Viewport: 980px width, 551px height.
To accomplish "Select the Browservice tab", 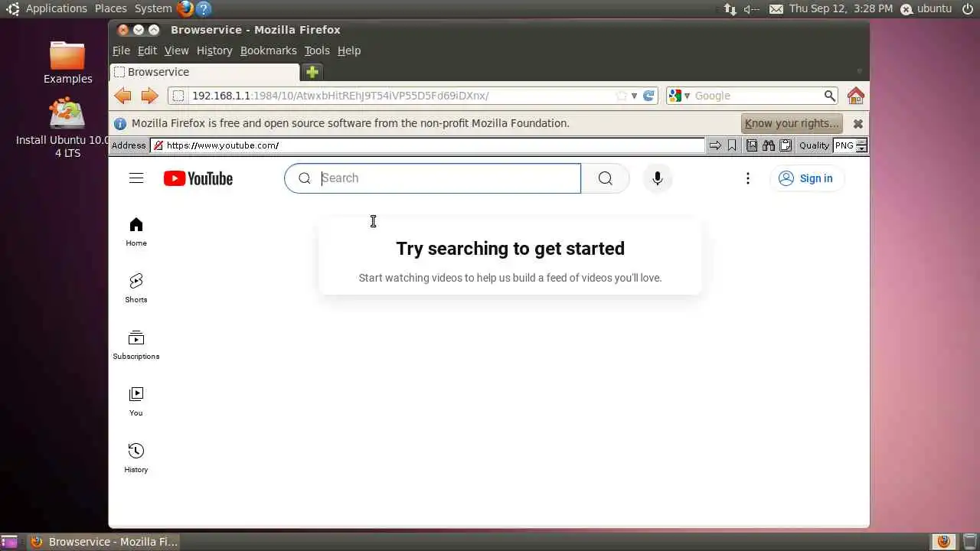I will click(x=204, y=72).
